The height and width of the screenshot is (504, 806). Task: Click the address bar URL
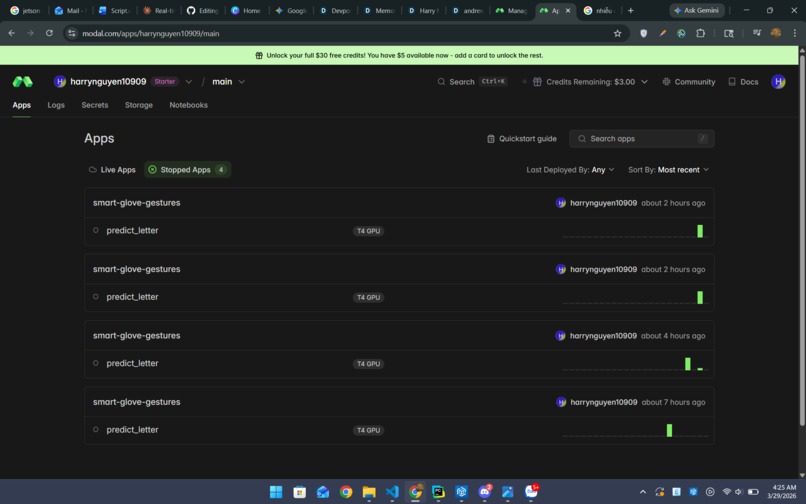click(151, 33)
